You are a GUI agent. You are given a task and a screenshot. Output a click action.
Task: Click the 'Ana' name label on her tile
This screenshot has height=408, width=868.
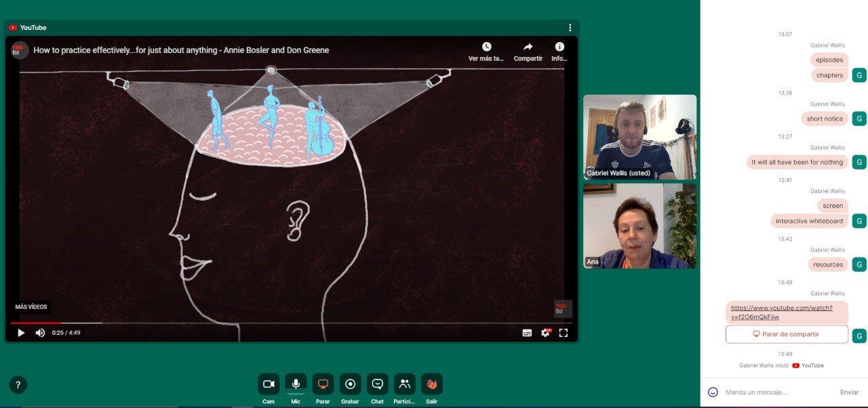[593, 262]
